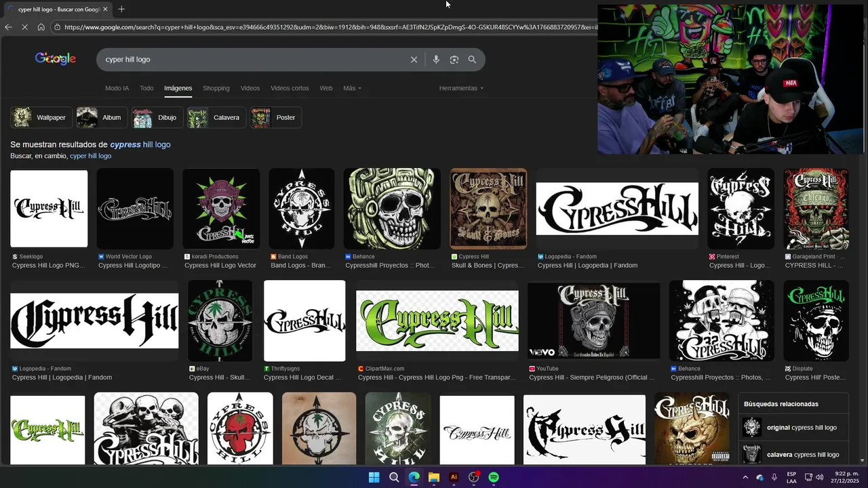Switch ESP LAA keyboard language
Viewport: 868px width, 488px height.
tap(791, 477)
